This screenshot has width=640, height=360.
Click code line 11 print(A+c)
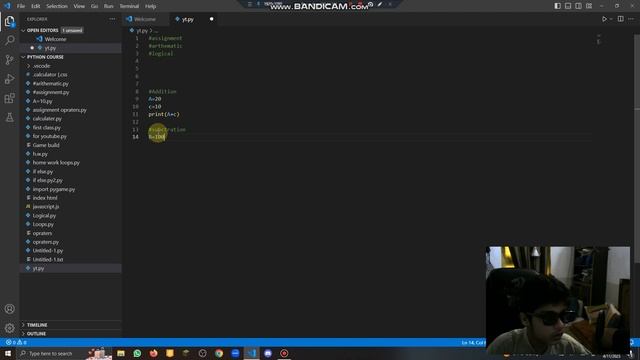click(x=164, y=114)
